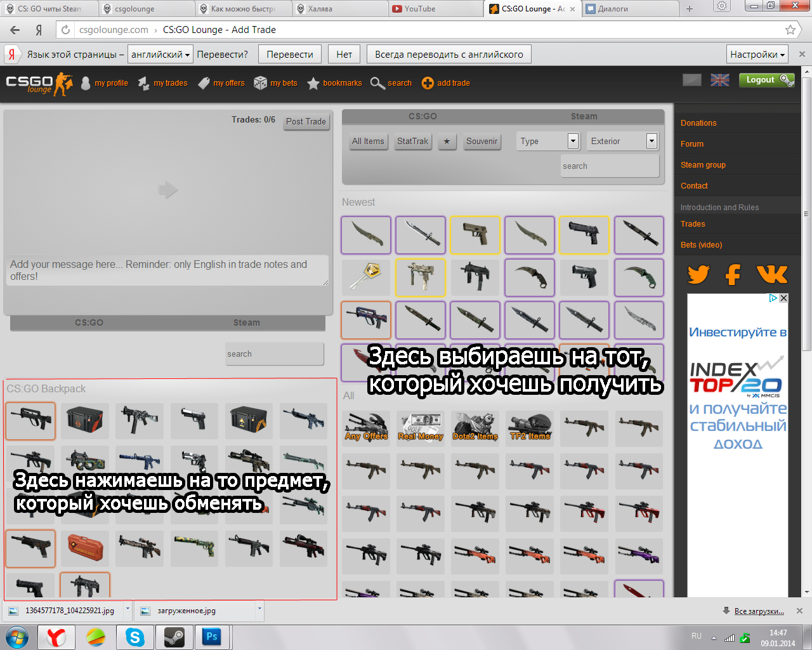
Task: Open the английский language dropdown
Action: [x=160, y=55]
